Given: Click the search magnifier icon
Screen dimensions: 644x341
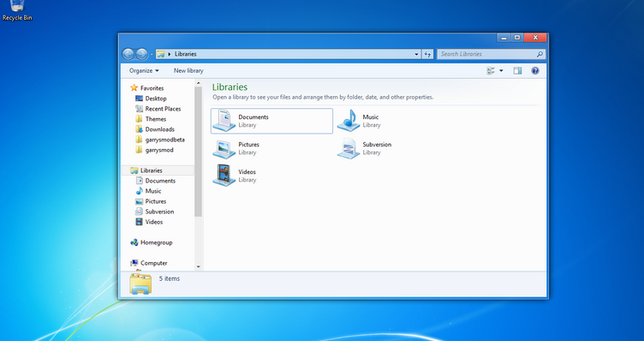Looking at the screenshot, I should click(x=540, y=54).
